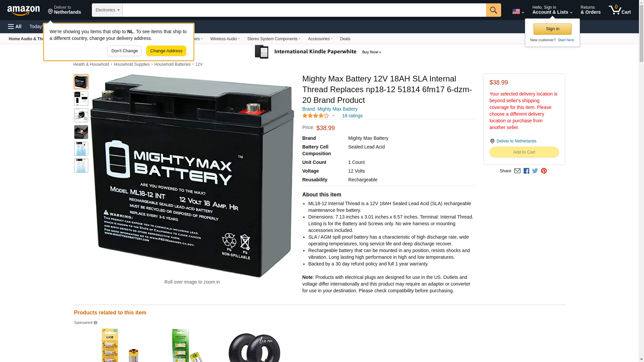The image size is (644, 362).
Task: Open the country flag language selector
Action: (x=518, y=11)
